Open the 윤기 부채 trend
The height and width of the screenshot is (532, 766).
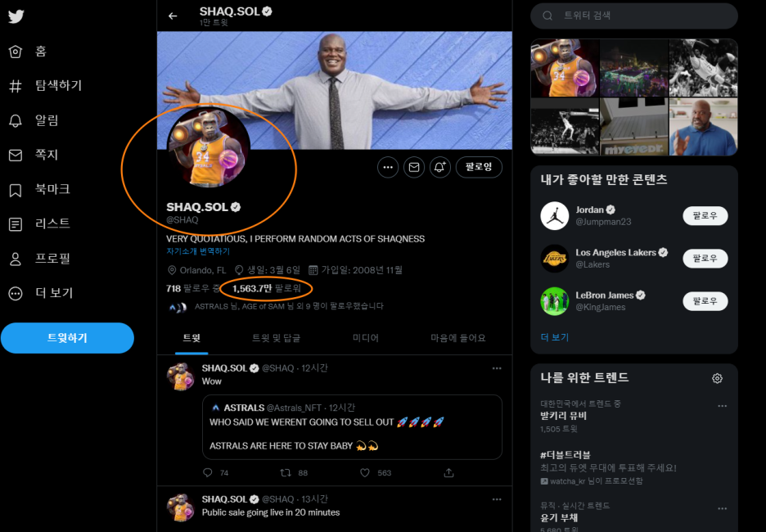point(559,518)
